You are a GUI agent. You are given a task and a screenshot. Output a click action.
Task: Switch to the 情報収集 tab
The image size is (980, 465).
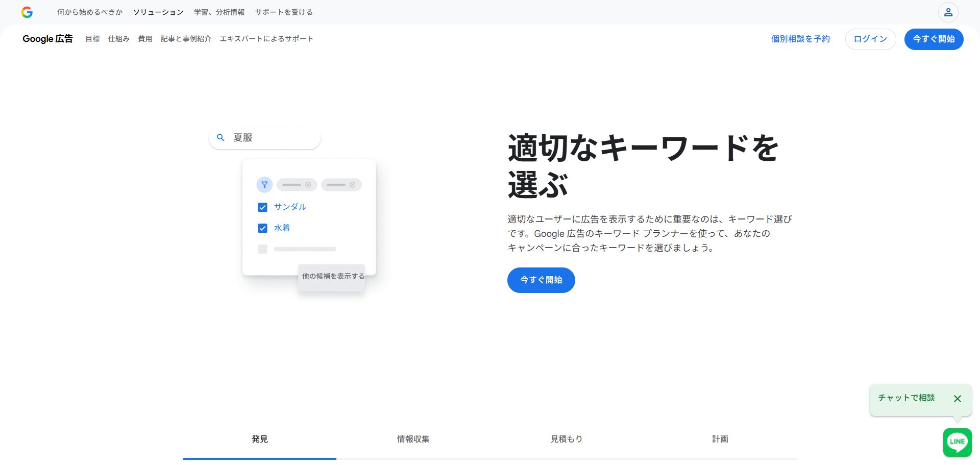click(413, 439)
